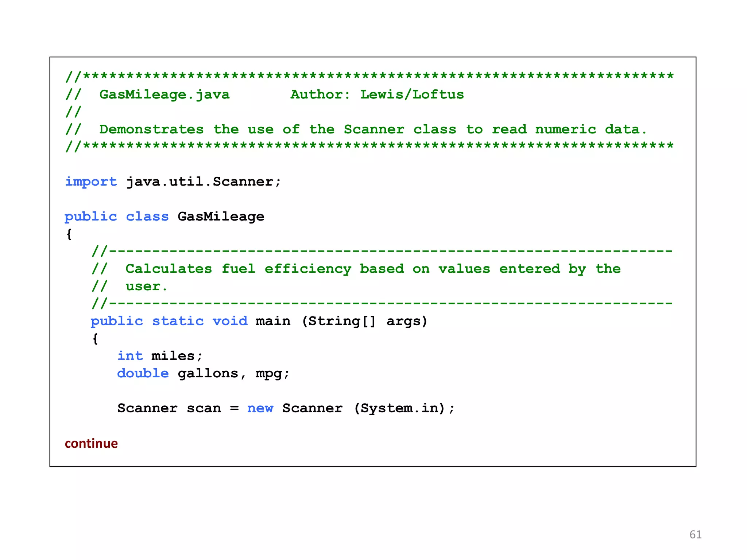This screenshot has height=560, width=747.
Task: Click the 'static' keyword
Action: (178, 321)
